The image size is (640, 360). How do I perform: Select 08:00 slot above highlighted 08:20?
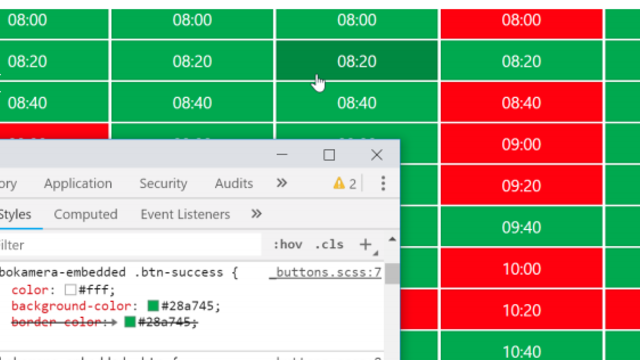click(357, 24)
